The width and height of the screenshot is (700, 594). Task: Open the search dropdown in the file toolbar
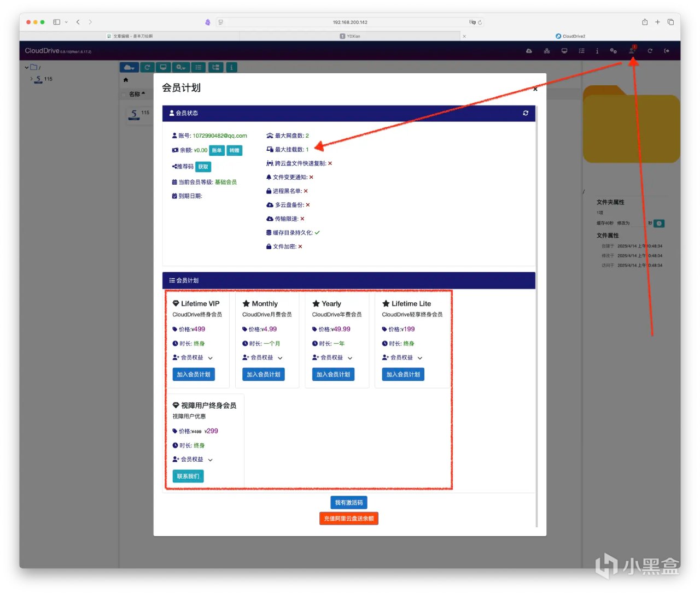[180, 67]
